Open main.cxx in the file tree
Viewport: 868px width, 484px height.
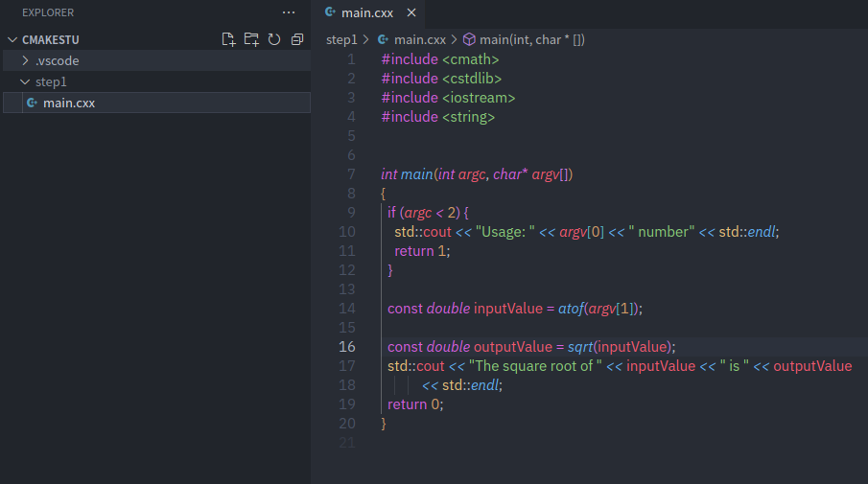69,103
